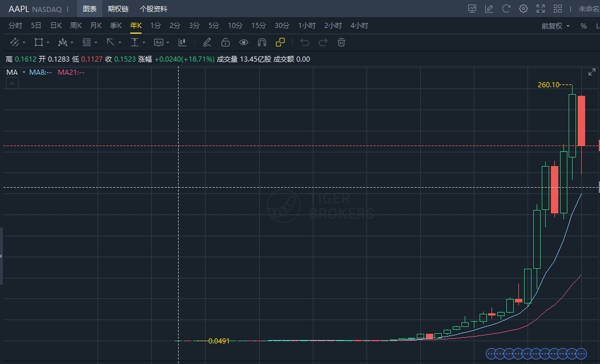This screenshot has width=600, height=364.
Task: Select the 周K timeframe
Action: click(x=76, y=26)
